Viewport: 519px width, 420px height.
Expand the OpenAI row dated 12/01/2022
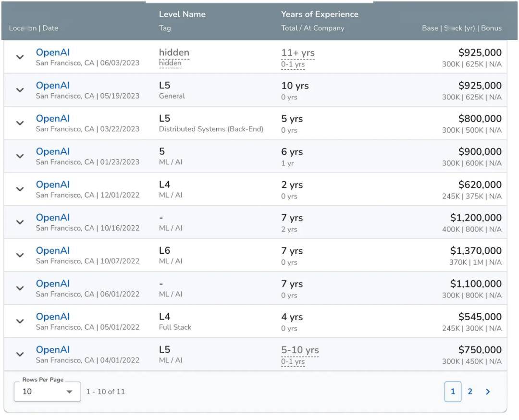(x=20, y=189)
